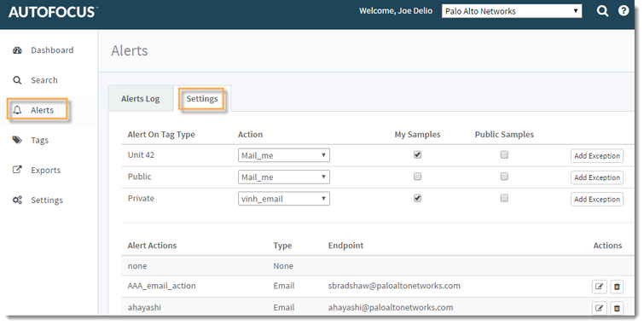Click the search magnifier icon in header
Viewport: 644px width, 325px height.
tap(602, 11)
